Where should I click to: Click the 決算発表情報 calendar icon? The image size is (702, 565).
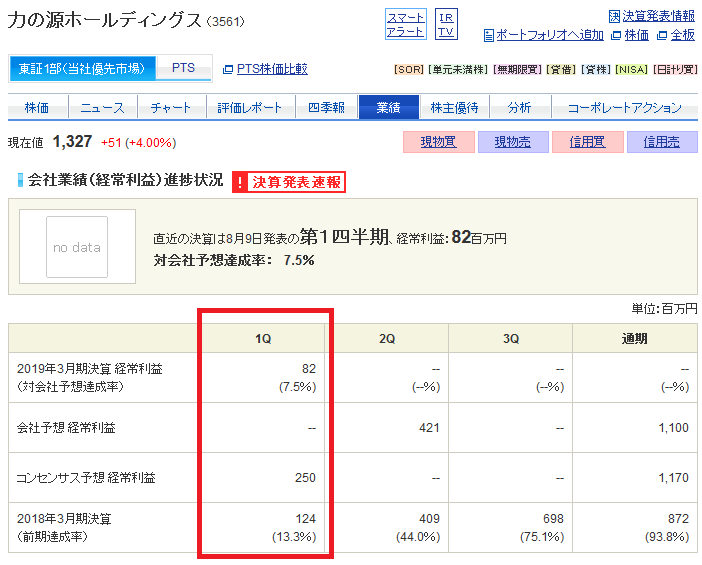pos(614,16)
